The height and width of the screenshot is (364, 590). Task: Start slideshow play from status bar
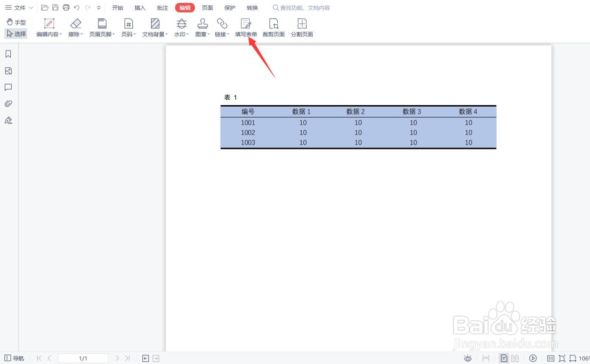[x=533, y=358]
